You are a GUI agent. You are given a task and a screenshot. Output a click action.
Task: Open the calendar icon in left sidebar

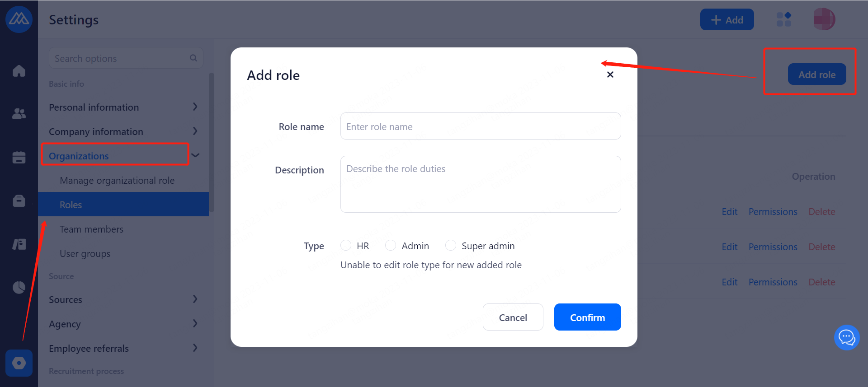click(19, 157)
